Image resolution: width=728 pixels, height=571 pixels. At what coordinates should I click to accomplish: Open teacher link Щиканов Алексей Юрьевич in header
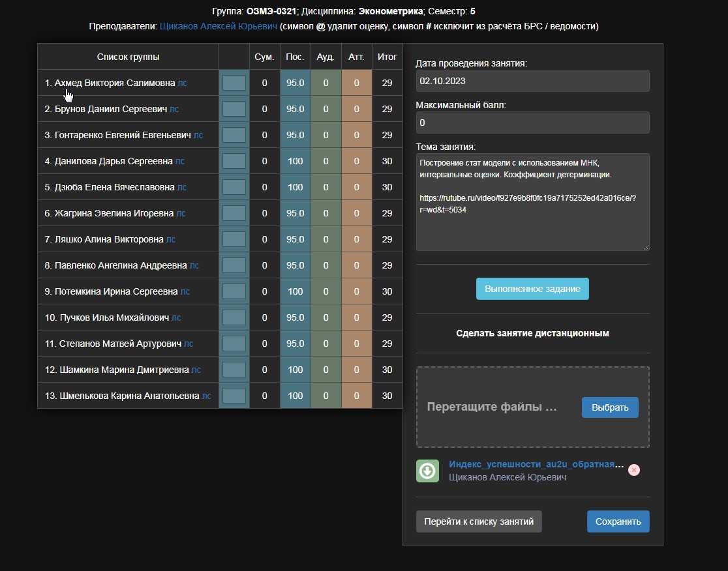point(218,26)
